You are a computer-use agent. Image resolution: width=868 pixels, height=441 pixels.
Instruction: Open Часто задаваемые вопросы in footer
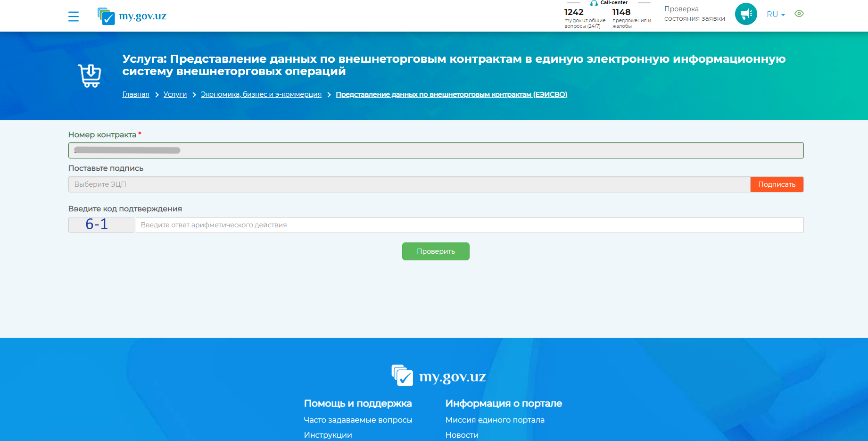(x=358, y=420)
